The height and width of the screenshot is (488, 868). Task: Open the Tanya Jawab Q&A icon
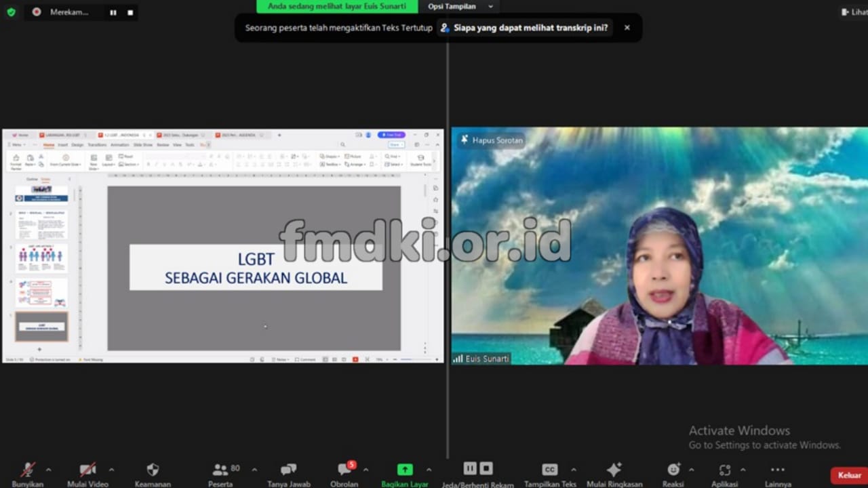pos(288,470)
